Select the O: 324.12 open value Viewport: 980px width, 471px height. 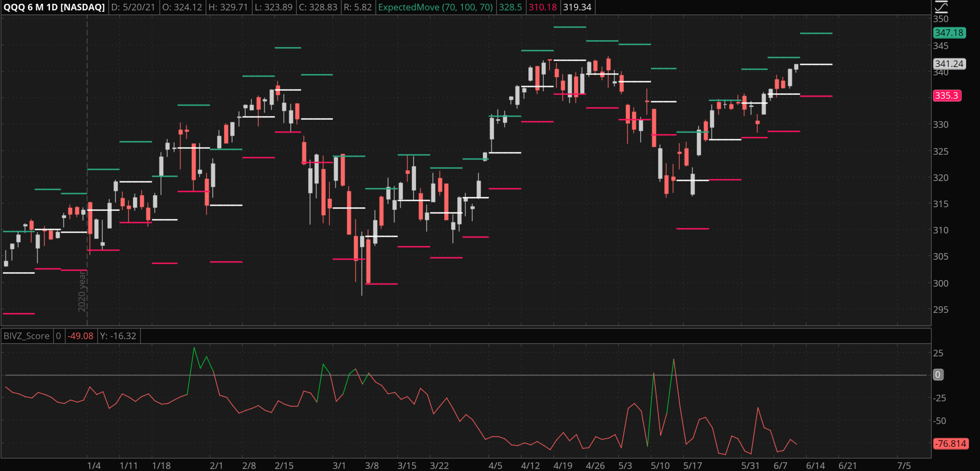182,7
